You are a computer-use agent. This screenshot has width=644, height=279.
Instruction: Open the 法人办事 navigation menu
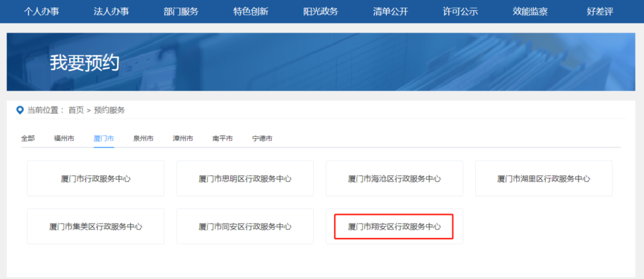tap(112, 11)
